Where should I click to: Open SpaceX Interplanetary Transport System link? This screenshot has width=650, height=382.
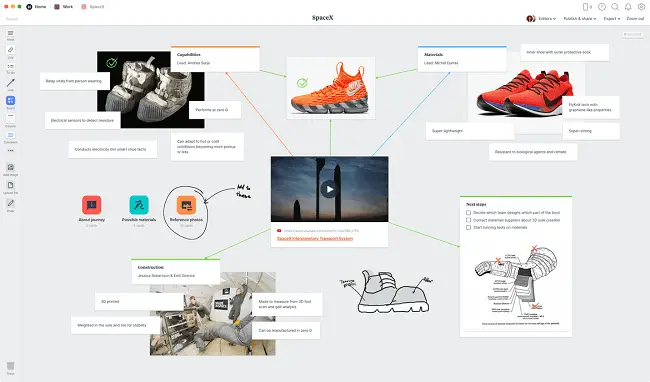click(x=315, y=239)
